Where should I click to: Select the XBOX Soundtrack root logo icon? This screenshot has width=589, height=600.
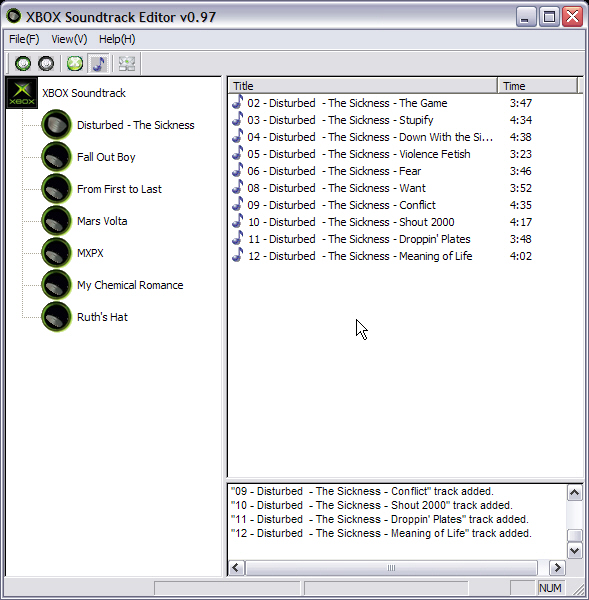click(22, 93)
